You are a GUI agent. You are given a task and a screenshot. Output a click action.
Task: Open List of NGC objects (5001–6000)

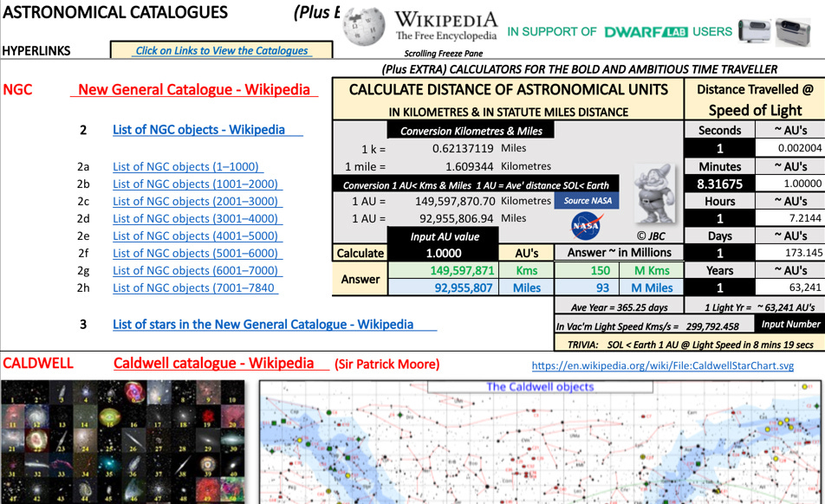197,253
